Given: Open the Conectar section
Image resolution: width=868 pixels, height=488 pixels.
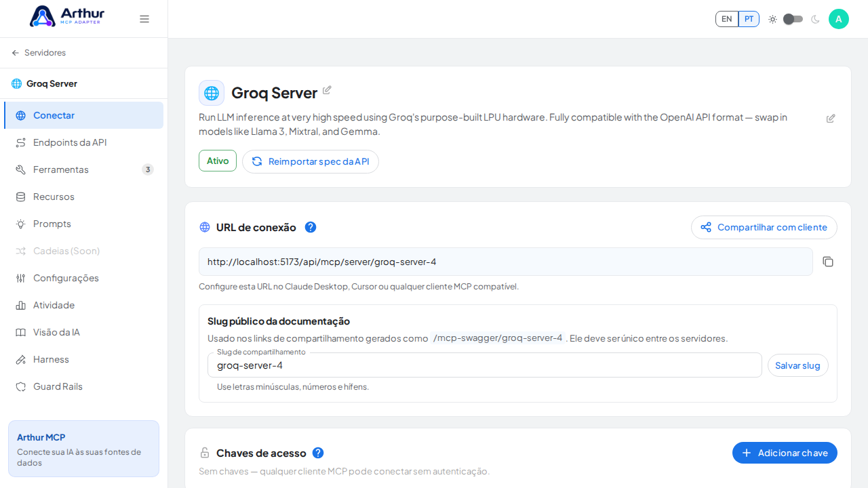Looking at the screenshot, I should point(83,115).
